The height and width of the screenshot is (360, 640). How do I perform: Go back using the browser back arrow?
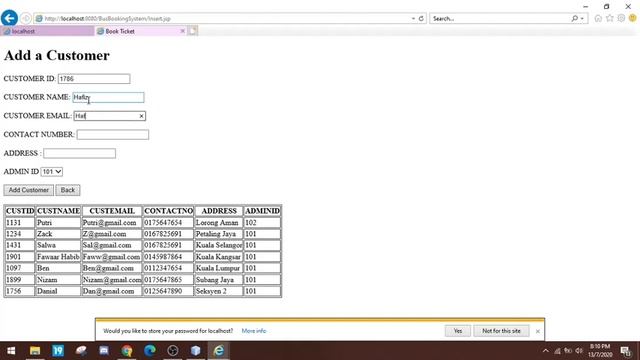tap(9, 18)
